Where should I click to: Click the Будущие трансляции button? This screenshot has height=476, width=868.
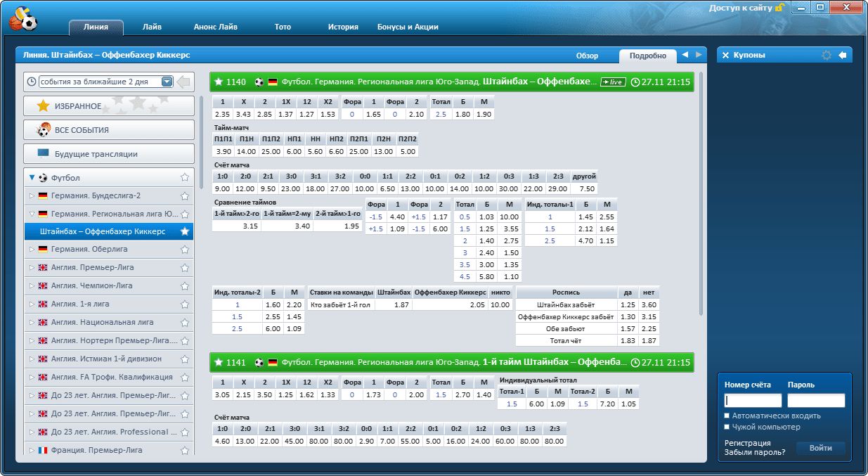click(x=109, y=154)
